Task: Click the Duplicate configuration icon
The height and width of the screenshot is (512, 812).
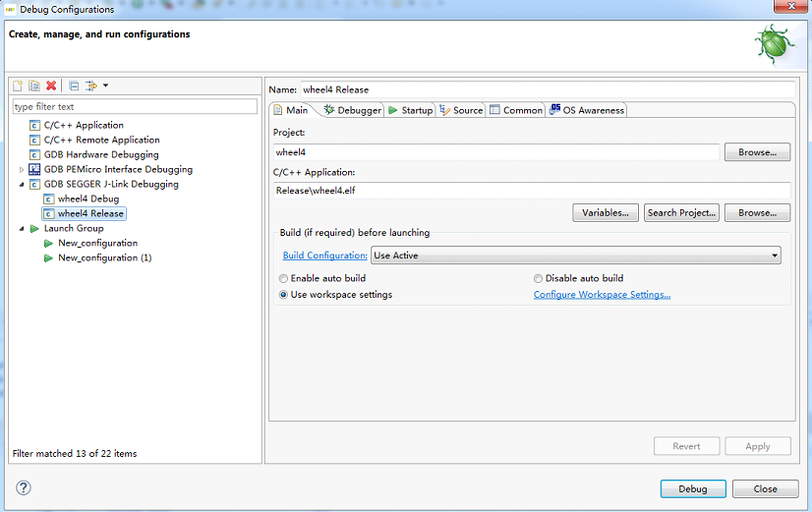Action: tap(34, 85)
